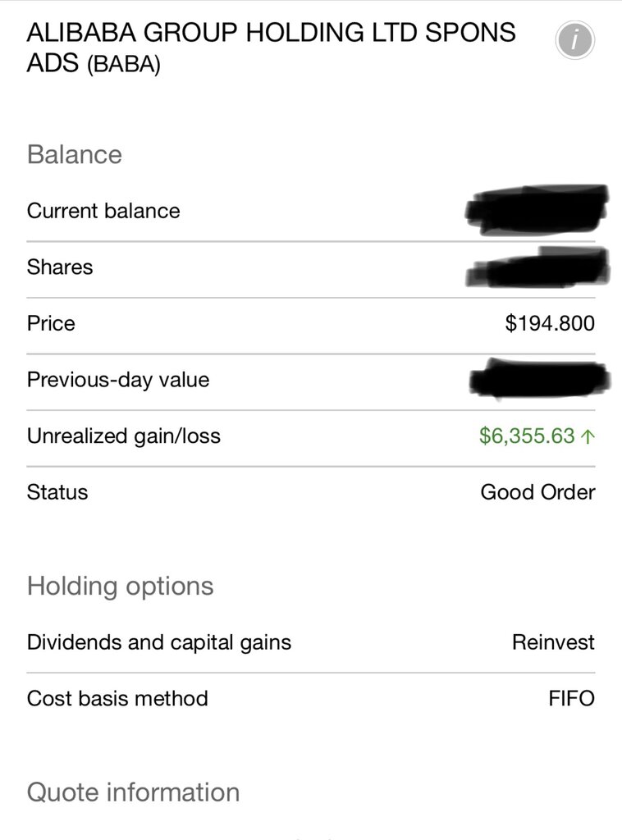Tap the info icon beside BABA title
The height and width of the screenshot is (840, 622).
(x=575, y=40)
